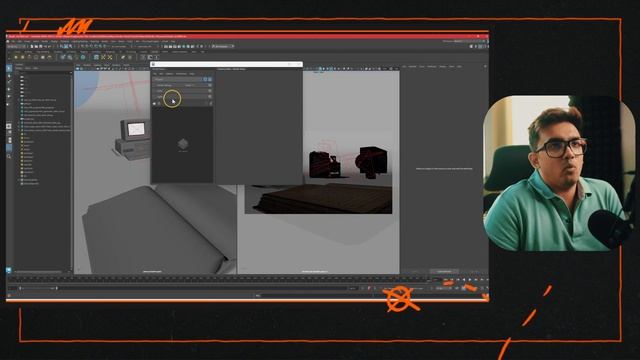
Task: Click the AOVs row in floating window
Action: (x=182, y=91)
